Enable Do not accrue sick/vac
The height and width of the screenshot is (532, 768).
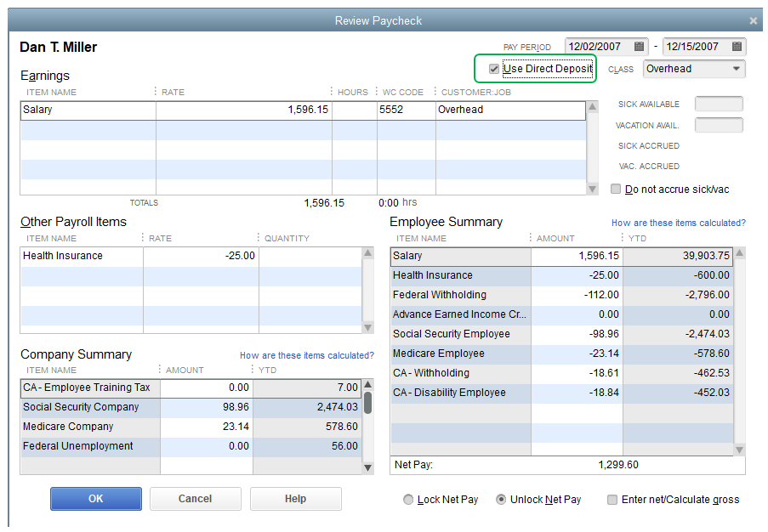617,190
